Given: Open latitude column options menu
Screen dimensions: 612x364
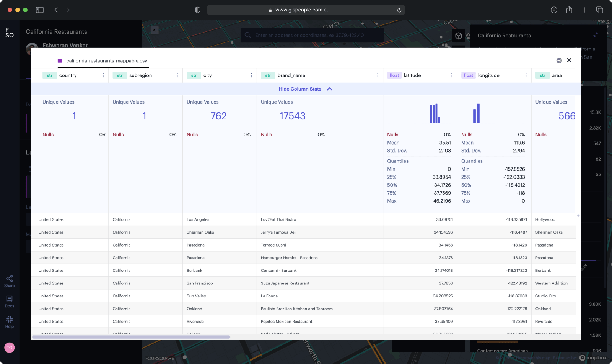Looking at the screenshot, I should click(x=452, y=75).
